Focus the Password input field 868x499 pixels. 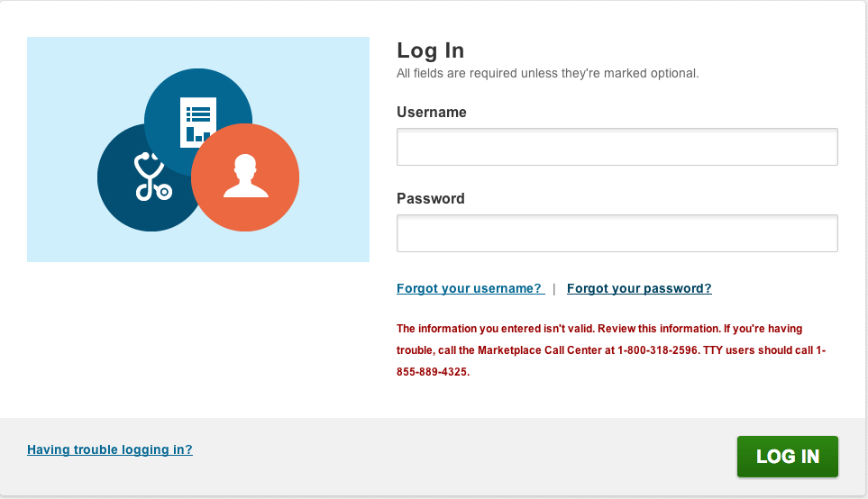click(x=617, y=233)
